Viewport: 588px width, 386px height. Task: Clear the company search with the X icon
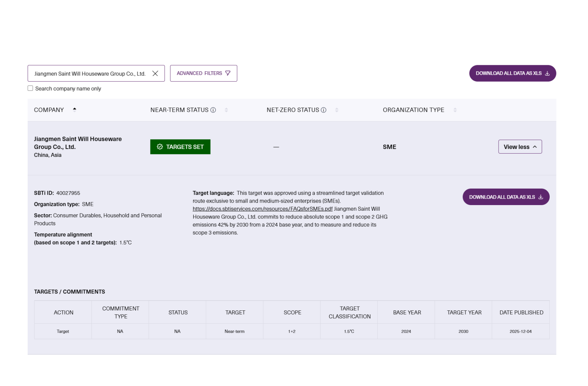(x=155, y=73)
